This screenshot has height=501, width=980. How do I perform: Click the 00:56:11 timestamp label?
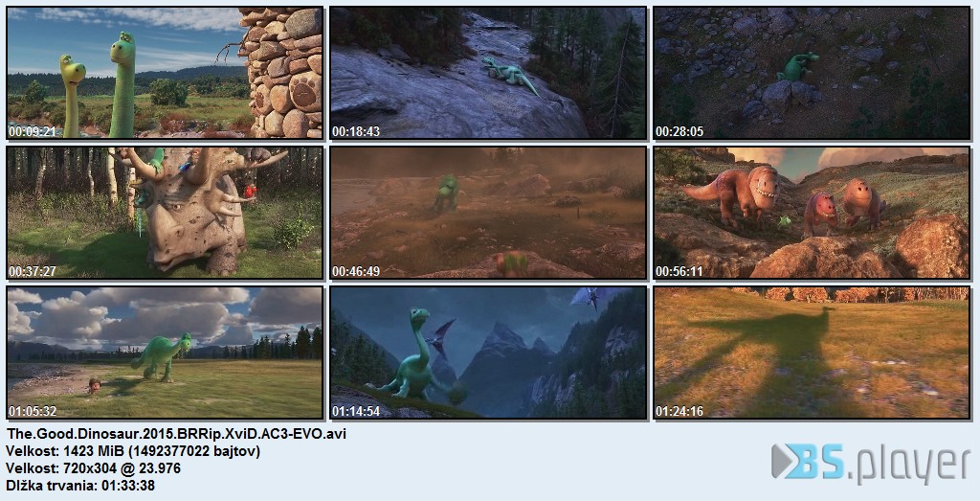point(679,271)
